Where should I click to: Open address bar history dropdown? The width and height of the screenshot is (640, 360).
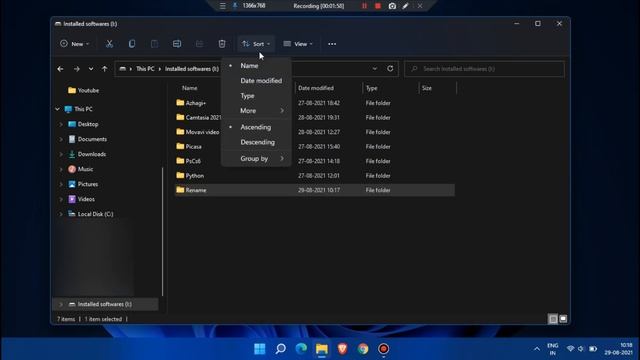coord(375,69)
